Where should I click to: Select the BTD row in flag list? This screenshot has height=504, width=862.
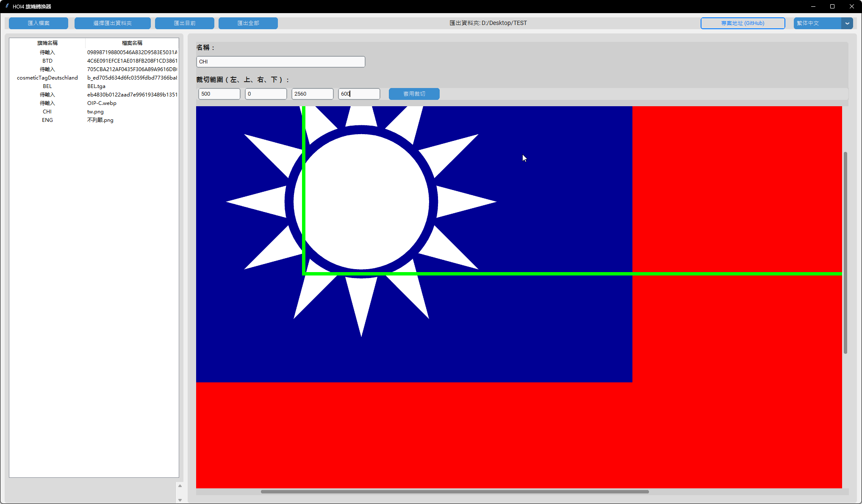(x=47, y=61)
